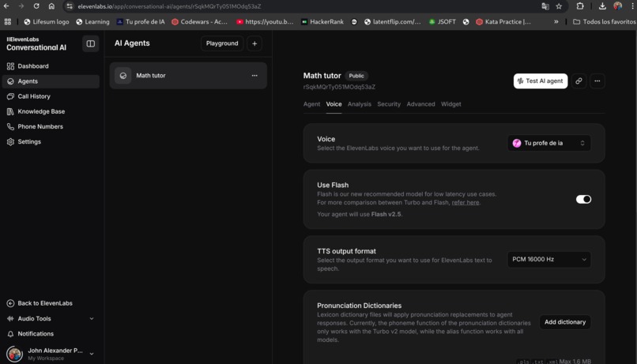Screen dimensions: 637x364
Task: Open the agent more options menu
Action: tap(597, 81)
